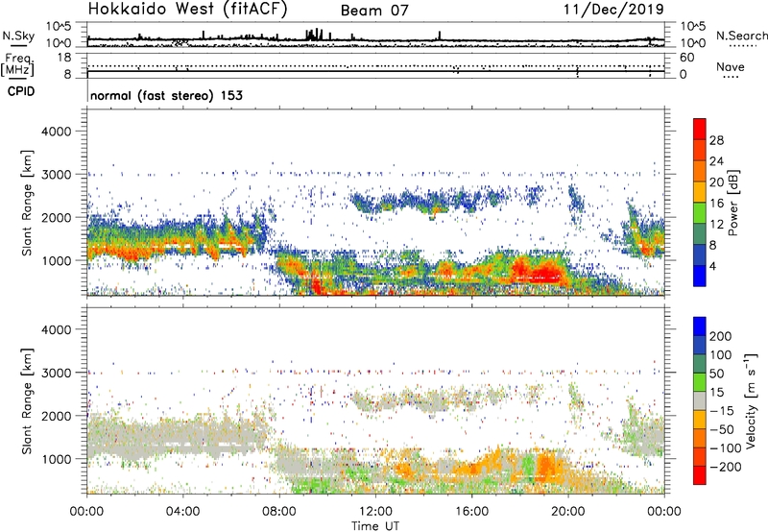The width and height of the screenshot is (768, 532).
Task: Click the 60 tick on the Nave axis
Action: tap(686, 58)
